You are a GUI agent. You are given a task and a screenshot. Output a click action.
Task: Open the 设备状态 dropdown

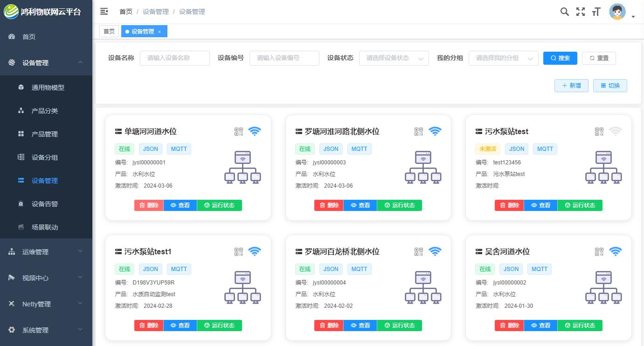(x=394, y=58)
